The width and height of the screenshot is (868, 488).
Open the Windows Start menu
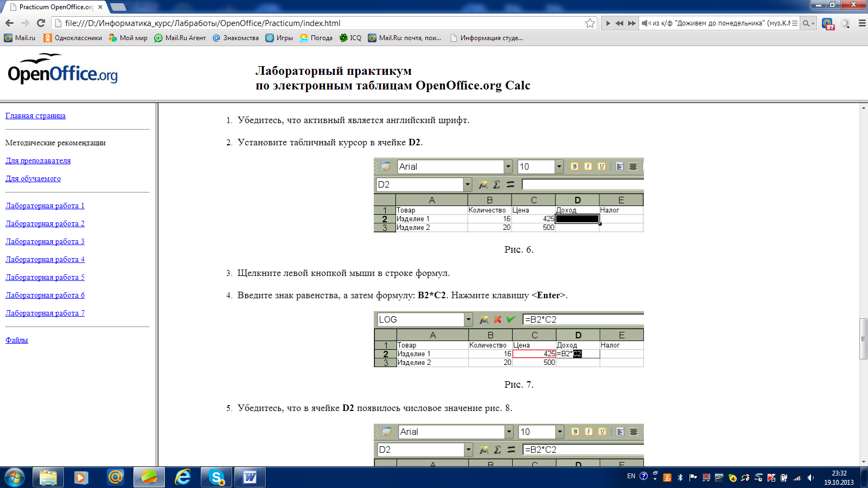[x=14, y=477]
